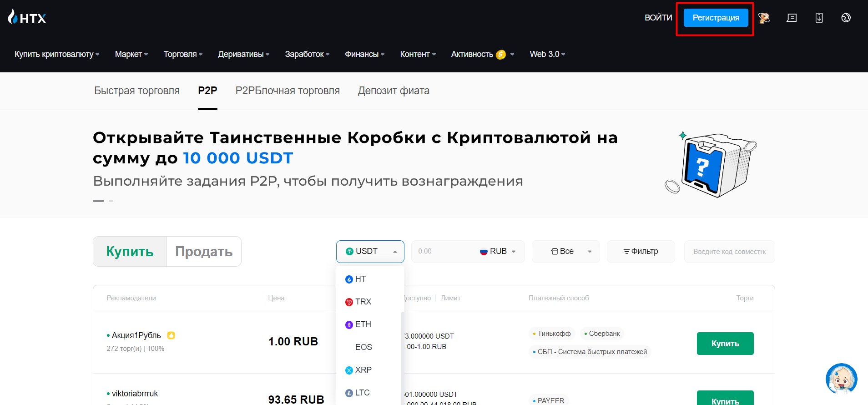Expand the Торговля menu
Screen dimensions: 868x405
183,54
